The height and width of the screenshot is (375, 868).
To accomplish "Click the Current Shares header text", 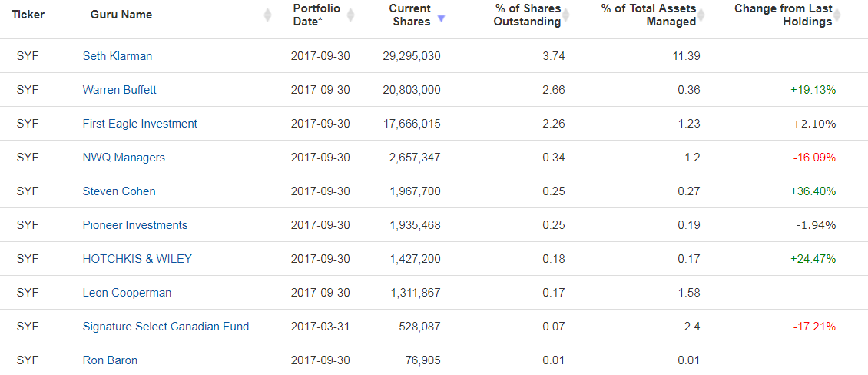I will pos(409,15).
